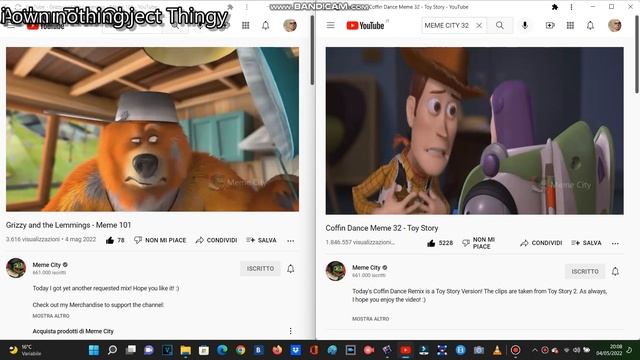The image size is (640, 360).
Task: Go to YouTube home via logo in right window
Action: tap(365, 25)
